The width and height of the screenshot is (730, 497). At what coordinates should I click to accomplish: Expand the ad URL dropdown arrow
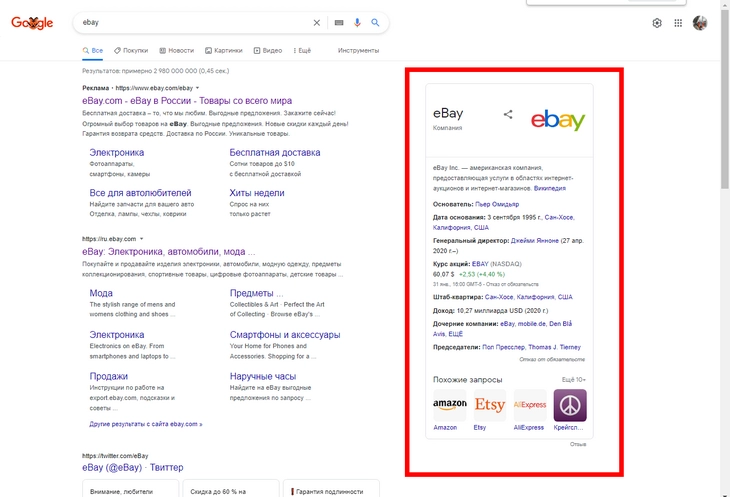pyautogui.click(x=197, y=88)
